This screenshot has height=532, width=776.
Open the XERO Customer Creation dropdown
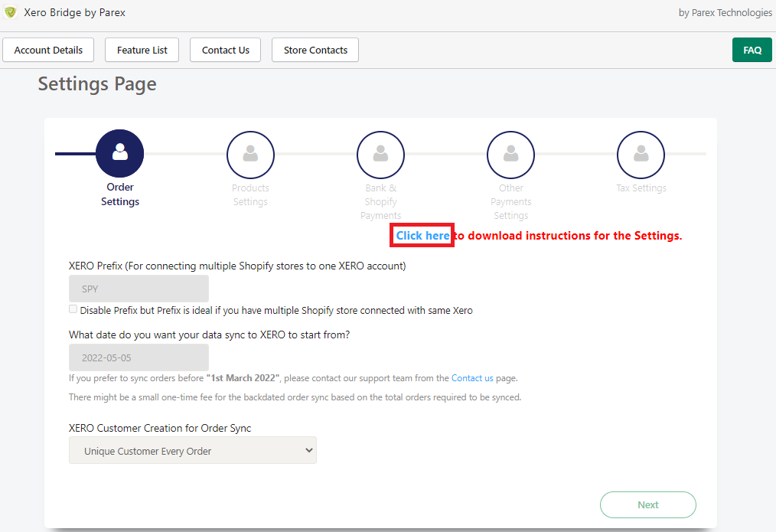193,450
